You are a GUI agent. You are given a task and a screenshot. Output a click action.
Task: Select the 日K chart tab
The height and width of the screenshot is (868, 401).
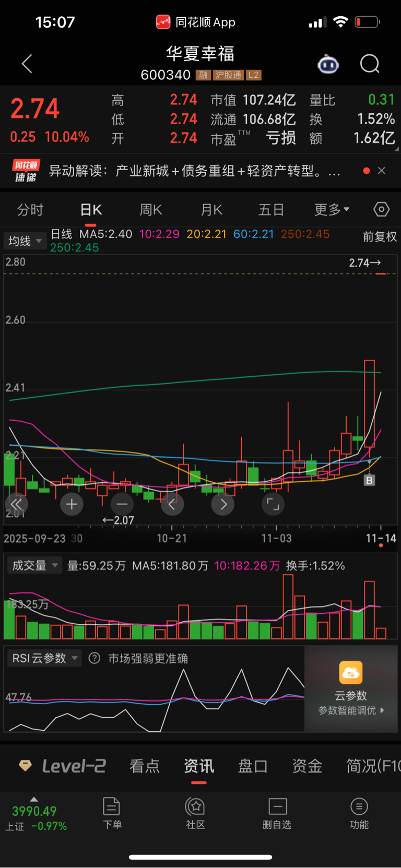91,210
